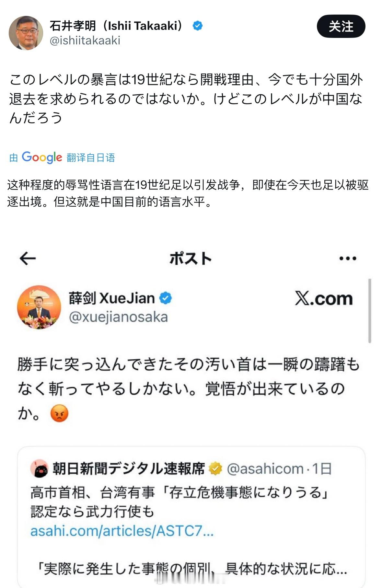Screen dimensions: 382x588
Task: Click the @asahicom handle
Action: coord(265,468)
